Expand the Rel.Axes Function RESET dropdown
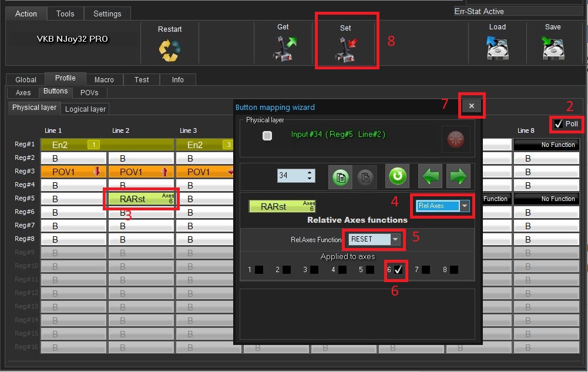The width and height of the screenshot is (588, 372). click(x=395, y=239)
